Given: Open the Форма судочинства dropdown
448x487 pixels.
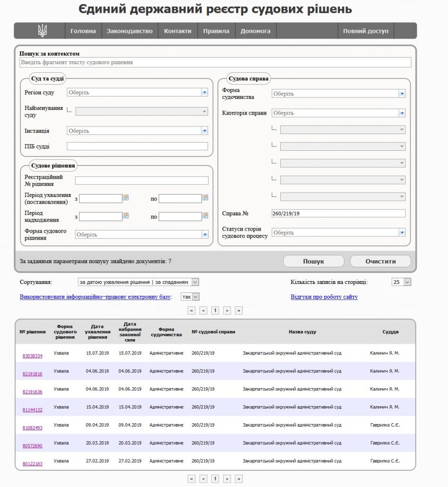Looking at the screenshot, I should (x=402, y=94).
